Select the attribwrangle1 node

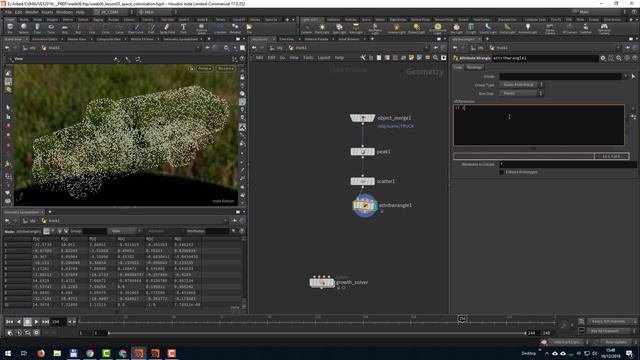click(x=364, y=206)
